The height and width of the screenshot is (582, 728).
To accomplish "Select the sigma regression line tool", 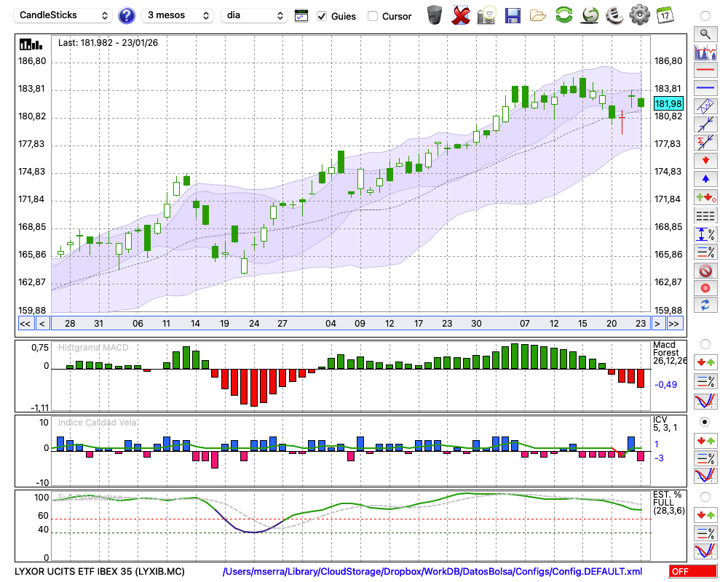I will pyautogui.click(x=705, y=143).
